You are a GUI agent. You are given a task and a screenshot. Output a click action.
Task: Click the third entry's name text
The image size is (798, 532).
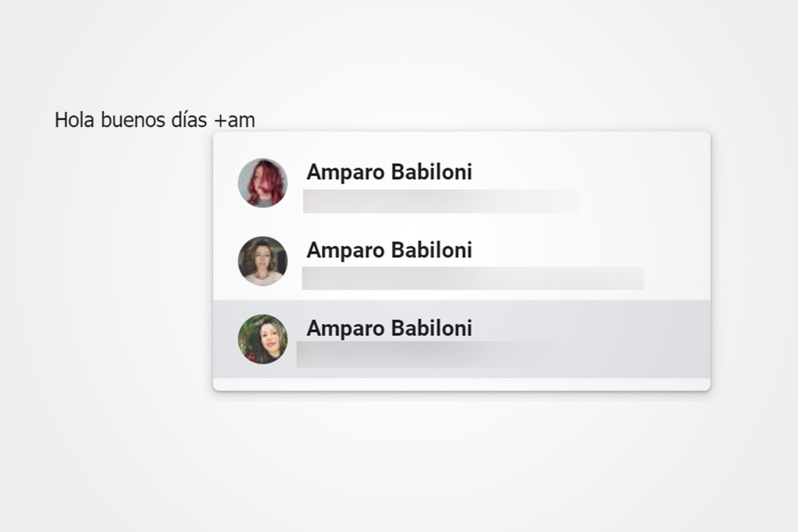[x=389, y=329]
